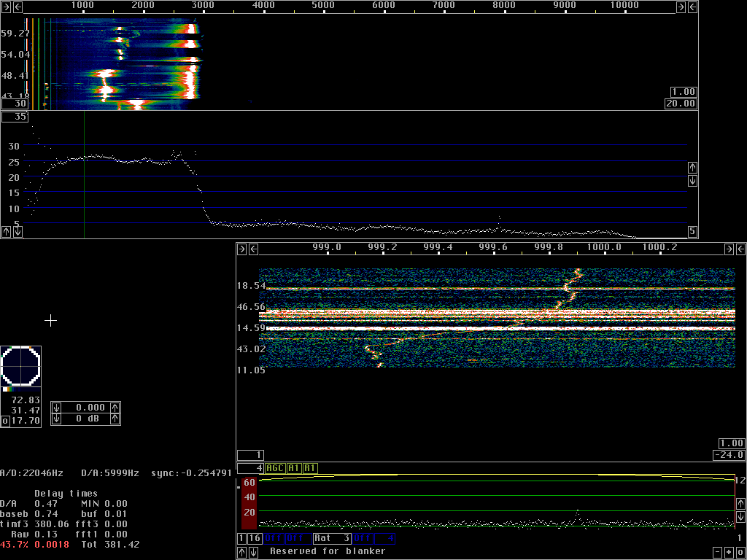Click the circular polarization plot
This screenshot has height=560, width=747.
click(21, 367)
